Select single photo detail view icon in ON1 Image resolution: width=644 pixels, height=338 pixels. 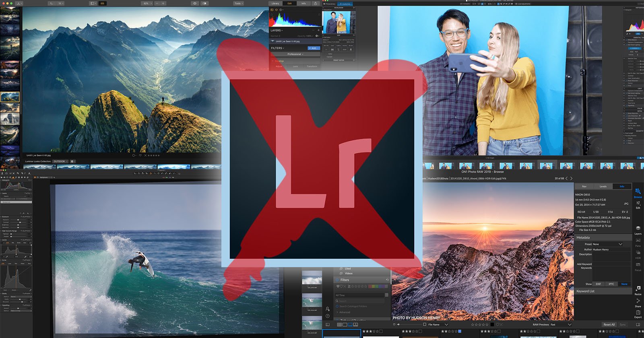pos(345,324)
